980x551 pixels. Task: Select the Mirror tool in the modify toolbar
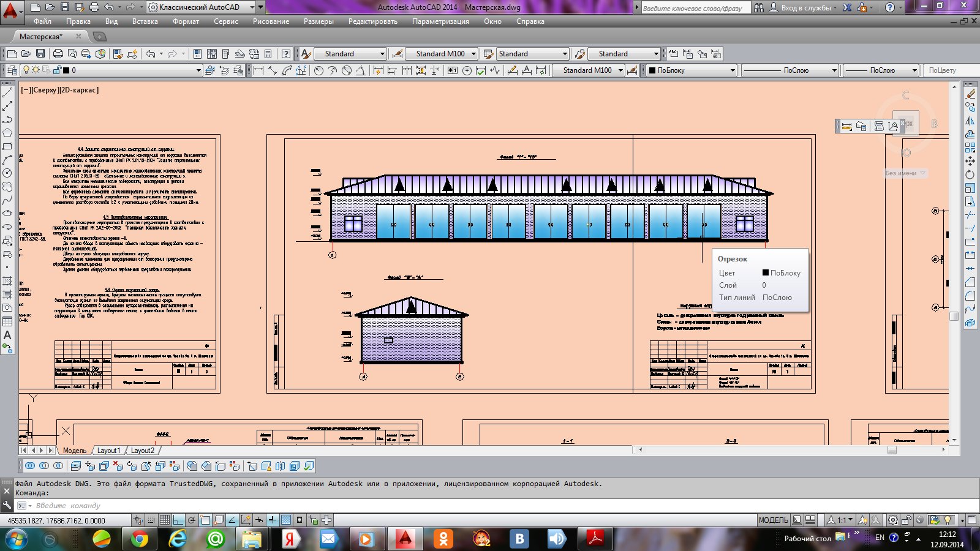pyautogui.click(x=970, y=121)
